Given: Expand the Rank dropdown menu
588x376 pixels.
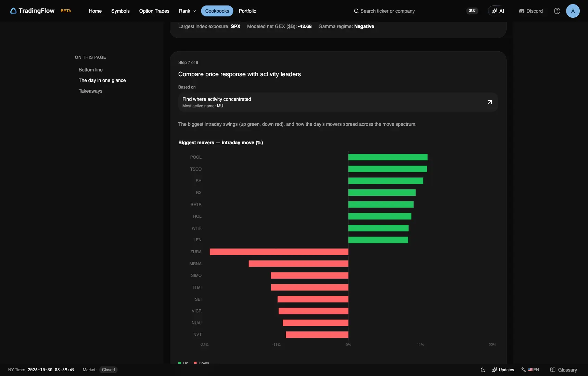Looking at the screenshot, I should point(187,11).
